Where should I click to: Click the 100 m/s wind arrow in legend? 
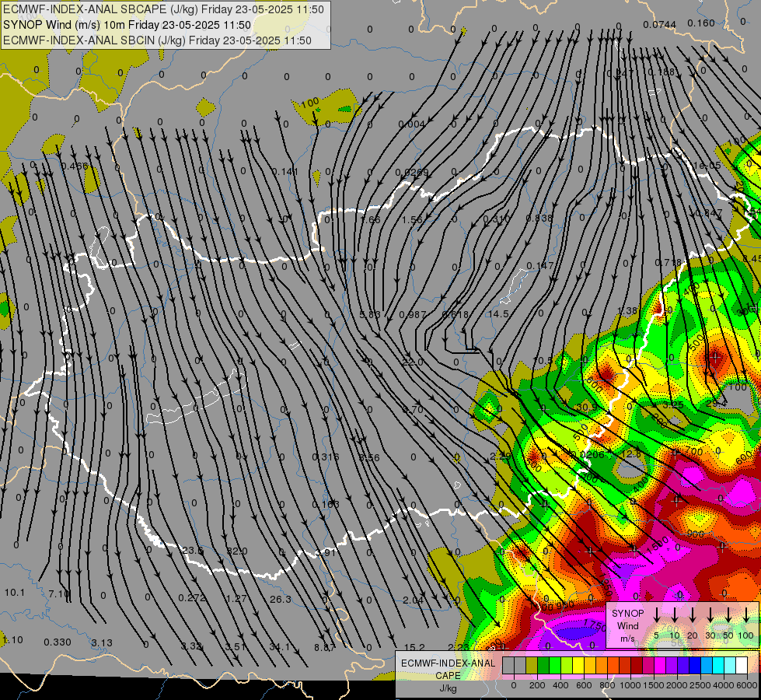(x=746, y=615)
